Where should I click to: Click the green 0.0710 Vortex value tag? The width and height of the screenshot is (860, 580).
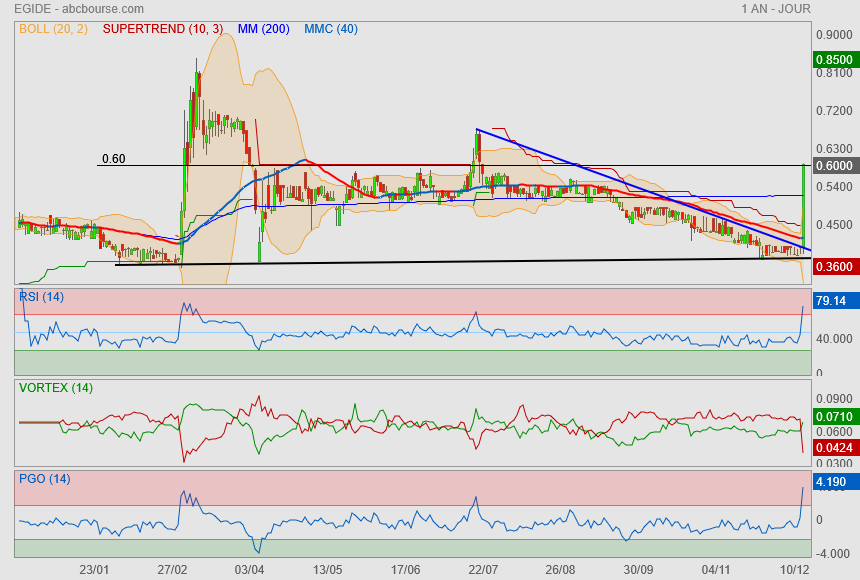pos(833,416)
